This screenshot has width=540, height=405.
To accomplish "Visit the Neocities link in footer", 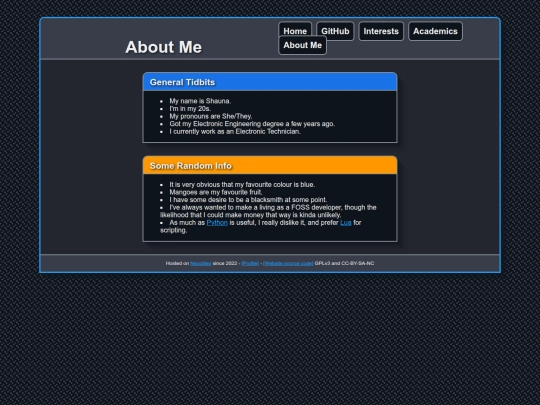I will [x=200, y=263].
